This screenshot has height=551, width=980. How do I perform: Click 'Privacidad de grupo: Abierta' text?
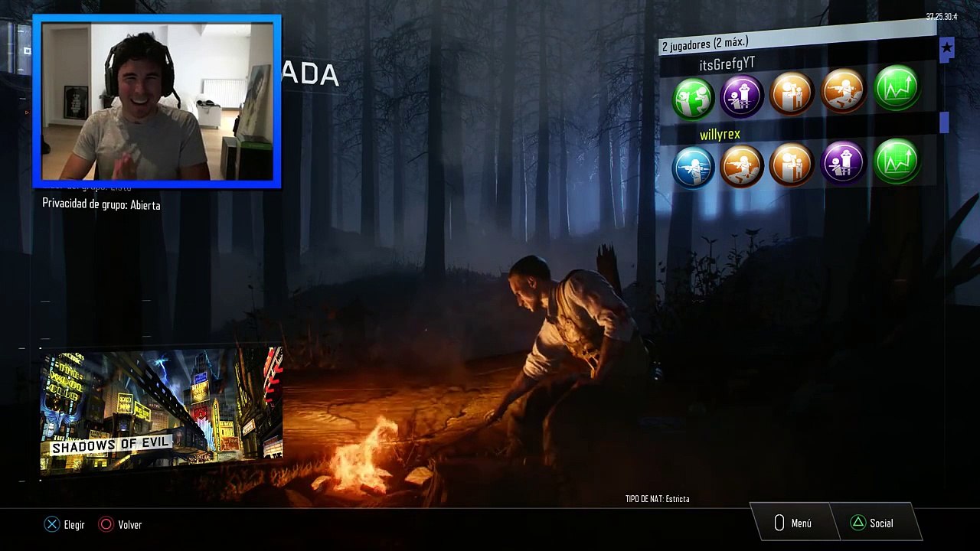tap(101, 204)
